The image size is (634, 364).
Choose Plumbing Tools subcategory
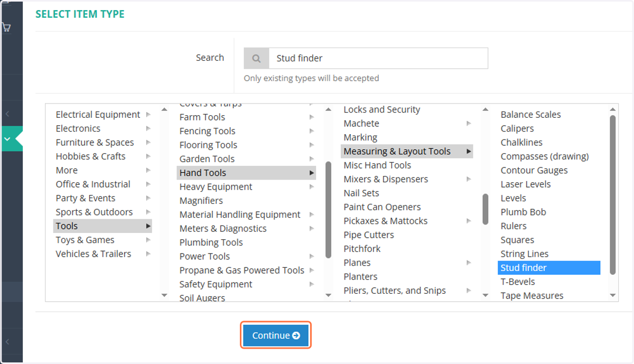(211, 243)
